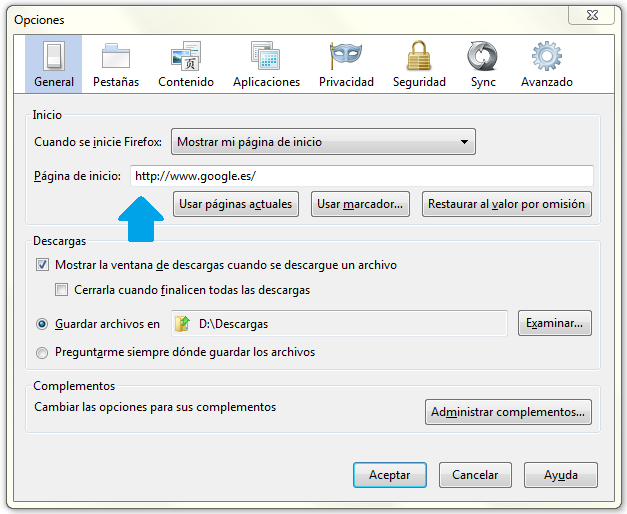Image resolution: width=627 pixels, height=514 pixels.
Task: Click Restaurar al valor por omisión
Action: pyautogui.click(x=506, y=204)
